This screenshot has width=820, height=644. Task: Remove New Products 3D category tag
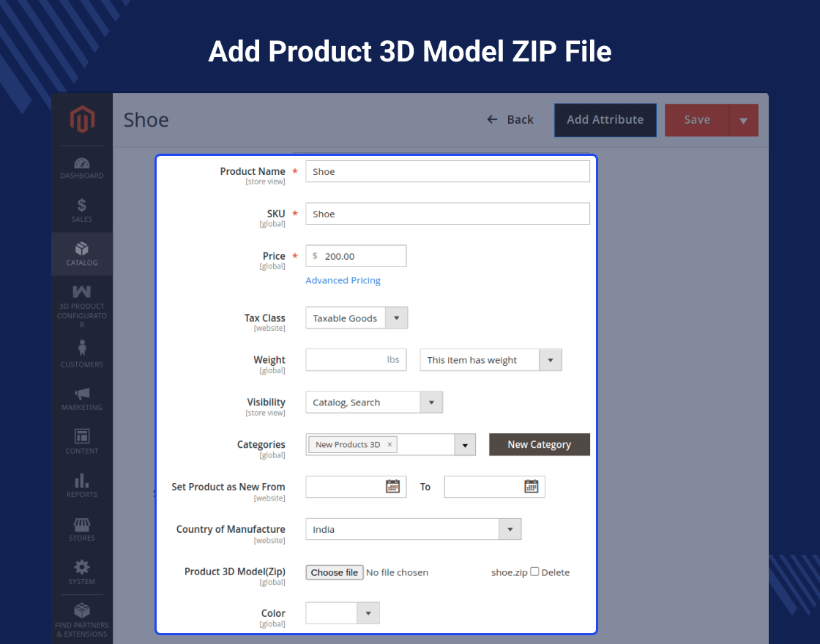pos(389,444)
